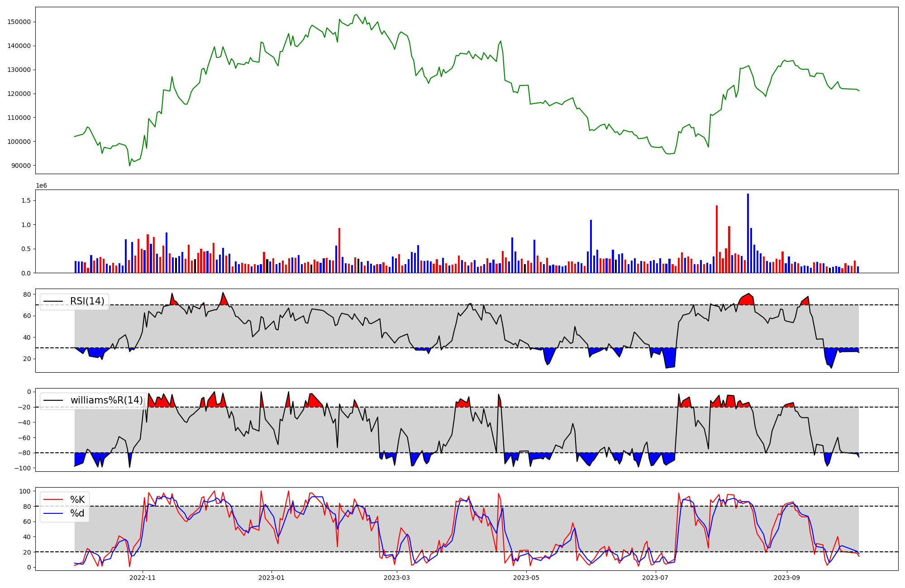Screen dimensions: 905x588
Task: Click the 100 stochastic axis tick label
Action: point(26,491)
